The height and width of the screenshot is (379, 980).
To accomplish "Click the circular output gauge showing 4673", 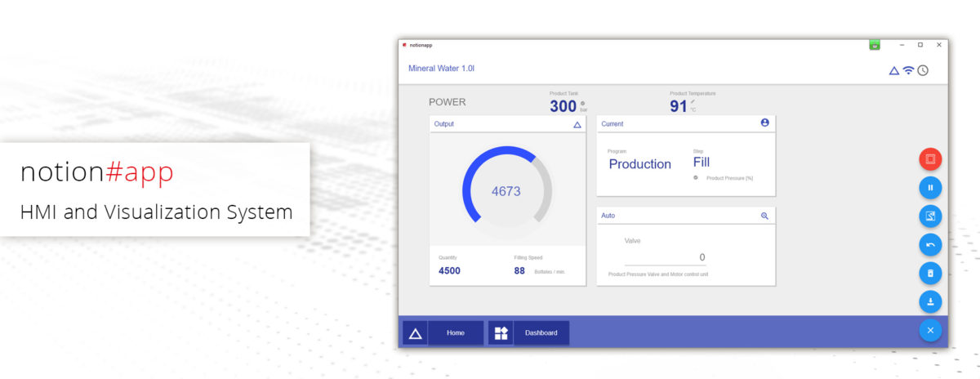I will pos(506,192).
